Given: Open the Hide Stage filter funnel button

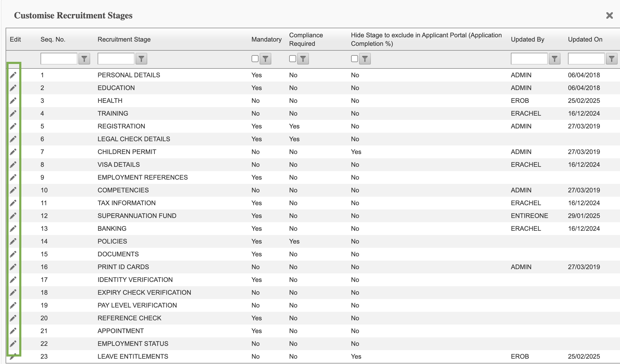Looking at the screenshot, I should [365, 59].
